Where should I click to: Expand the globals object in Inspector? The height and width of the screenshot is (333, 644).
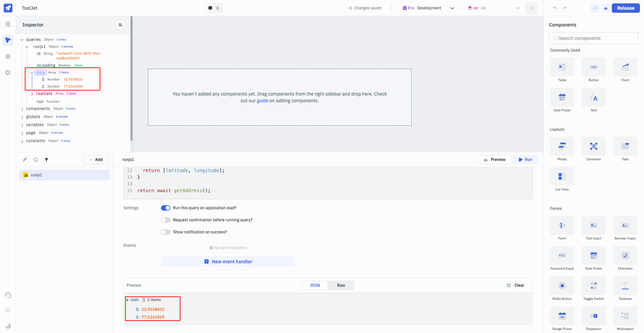(x=22, y=117)
